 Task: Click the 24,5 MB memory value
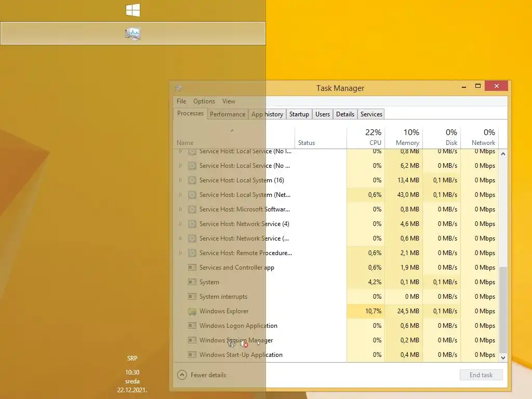coord(408,311)
